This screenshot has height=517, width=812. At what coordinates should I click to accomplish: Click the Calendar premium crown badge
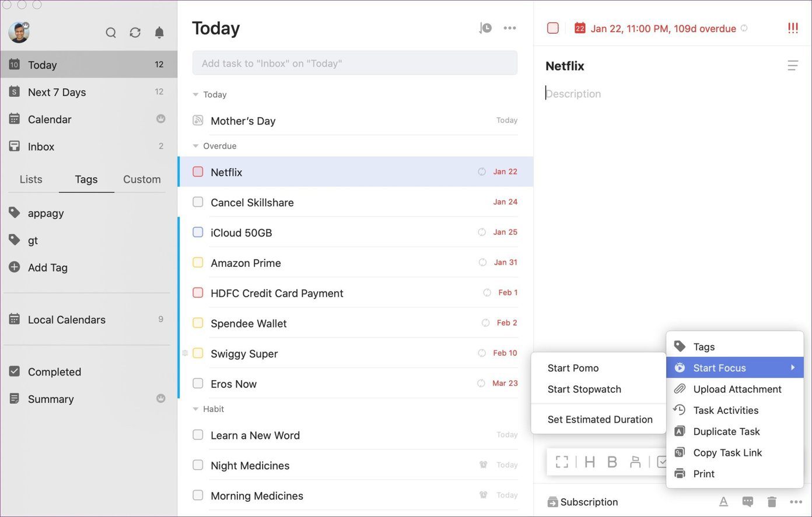tap(161, 119)
